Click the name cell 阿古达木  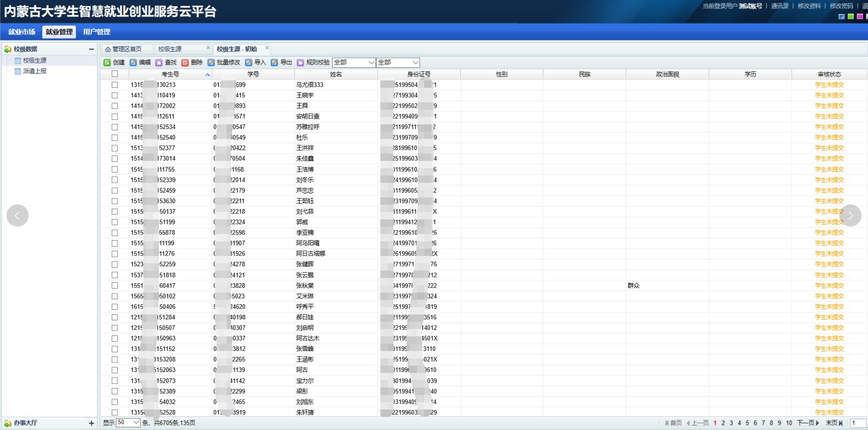308,338
